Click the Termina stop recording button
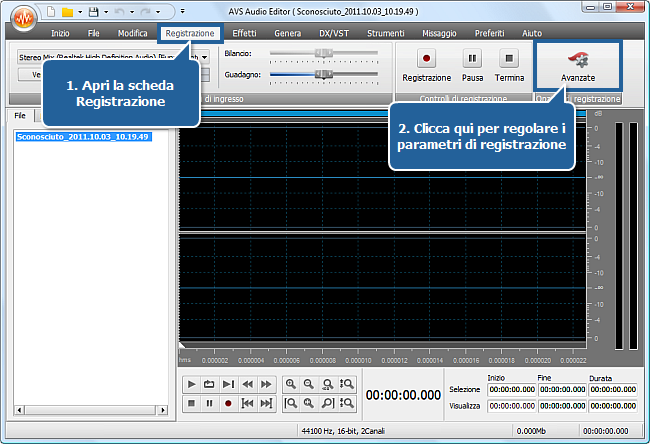Viewport: 650px width, 444px height. pyautogui.click(x=509, y=64)
